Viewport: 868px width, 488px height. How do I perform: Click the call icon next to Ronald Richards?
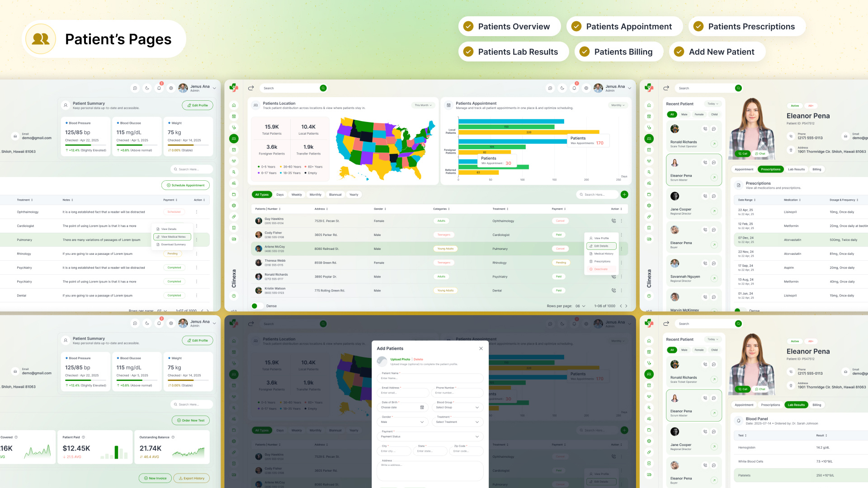(x=705, y=129)
